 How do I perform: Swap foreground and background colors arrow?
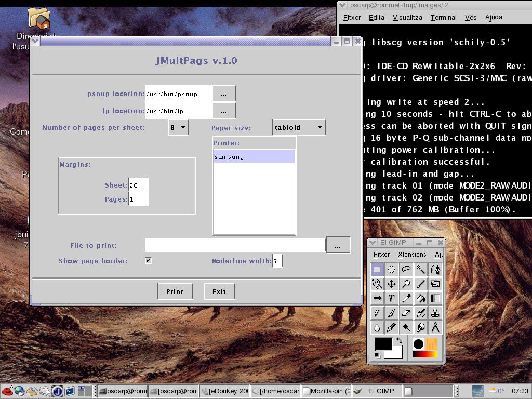[399, 340]
